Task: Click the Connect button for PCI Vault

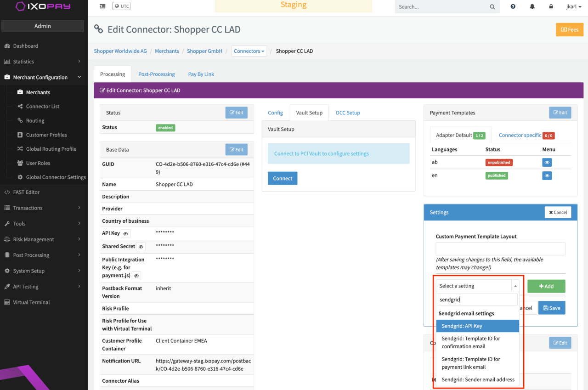Action: [283, 178]
